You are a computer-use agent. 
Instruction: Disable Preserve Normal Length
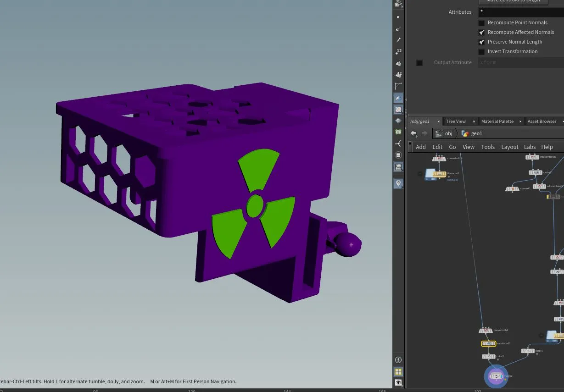[x=481, y=42]
